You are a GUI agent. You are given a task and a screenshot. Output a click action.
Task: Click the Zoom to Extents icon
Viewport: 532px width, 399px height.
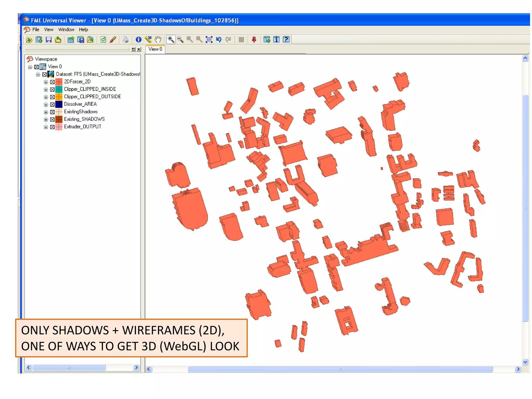click(x=209, y=40)
